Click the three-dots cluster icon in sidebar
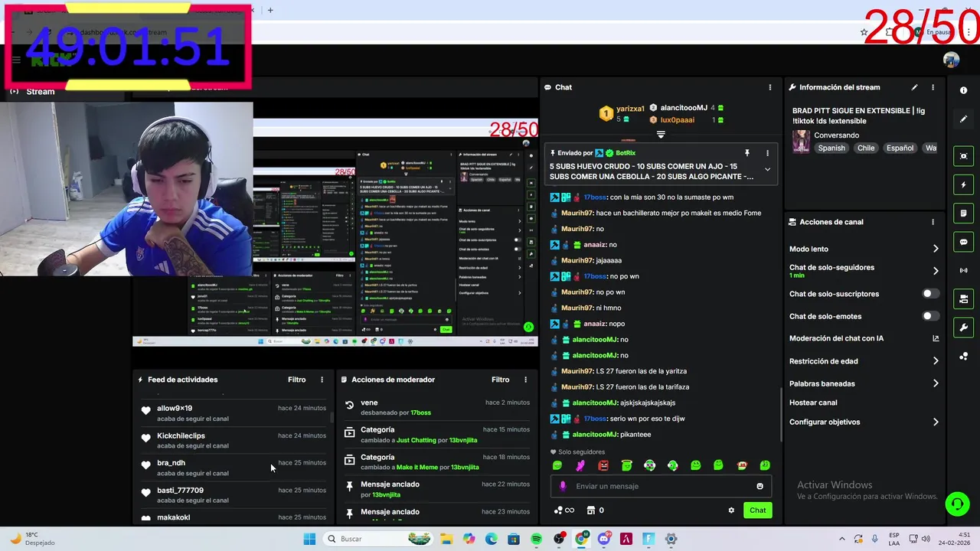Viewport: 980px width, 551px height. [x=963, y=357]
